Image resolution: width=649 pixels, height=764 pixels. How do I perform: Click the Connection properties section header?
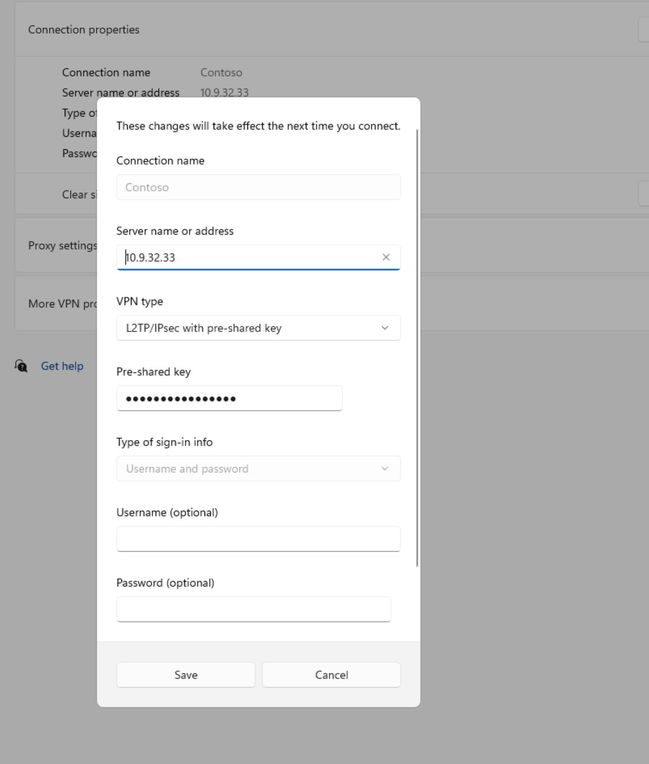click(84, 30)
